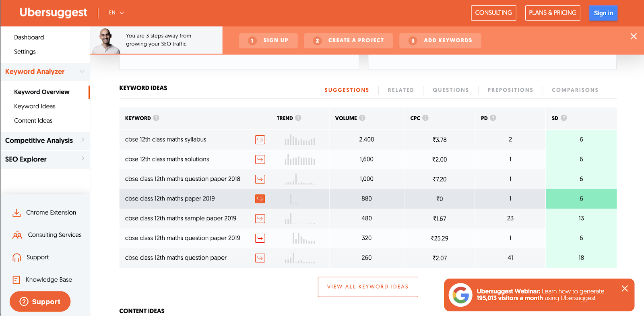Open arrow icon for cbse class 12th maths question paper
The height and width of the screenshot is (316, 644).
[260, 258]
